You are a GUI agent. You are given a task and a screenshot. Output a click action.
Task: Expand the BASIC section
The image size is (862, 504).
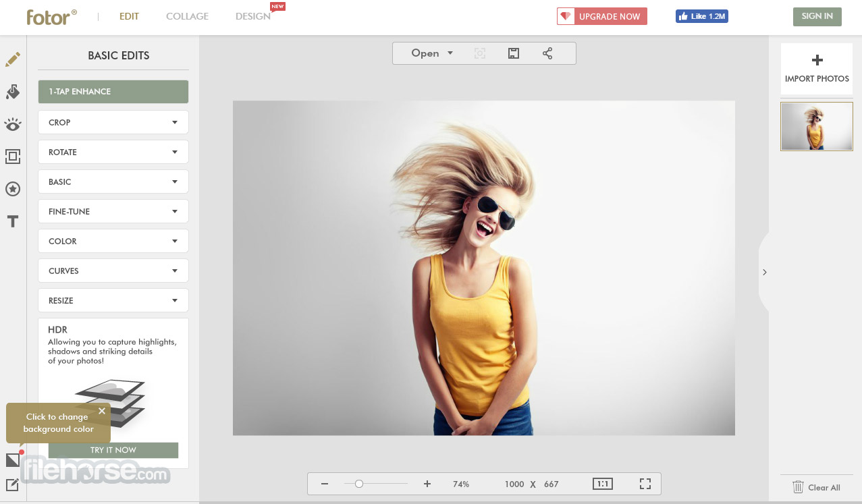pyautogui.click(x=113, y=181)
